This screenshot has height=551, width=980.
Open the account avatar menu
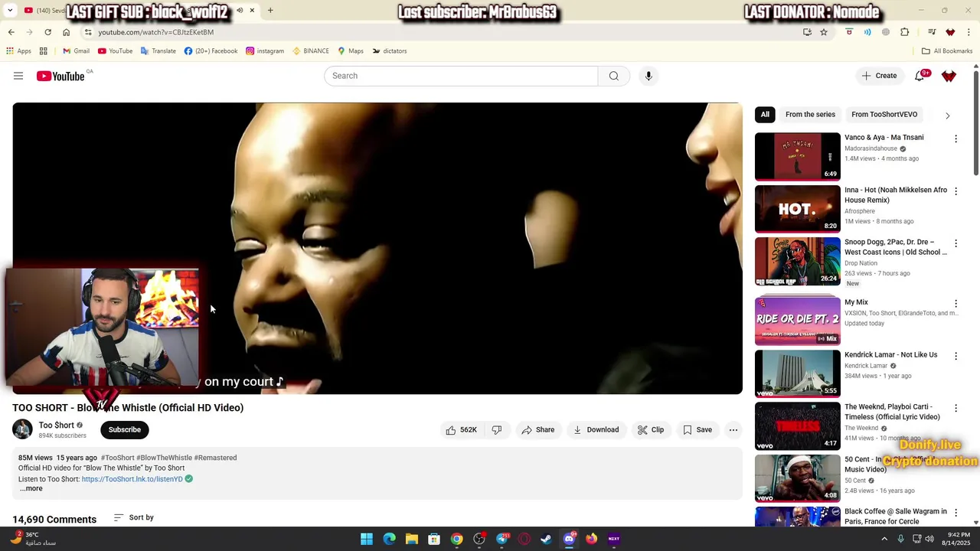click(949, 76)
